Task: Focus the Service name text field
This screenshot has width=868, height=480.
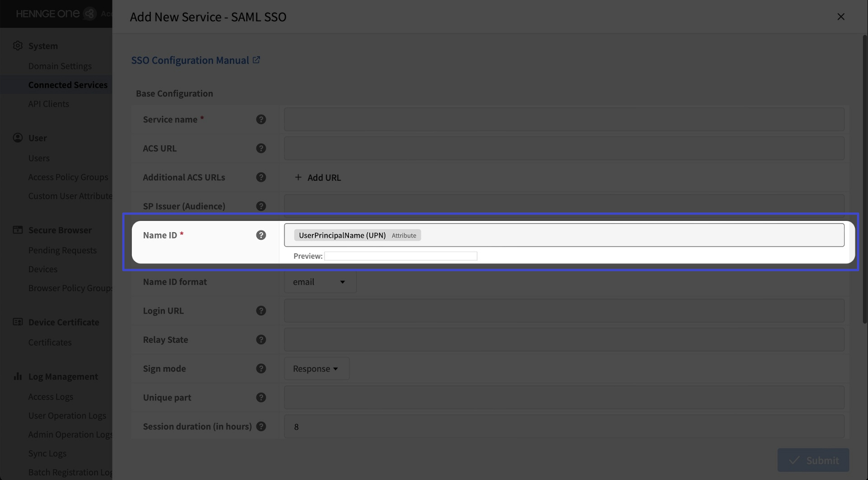Action: pyautogui.click(x=564, y=119)
